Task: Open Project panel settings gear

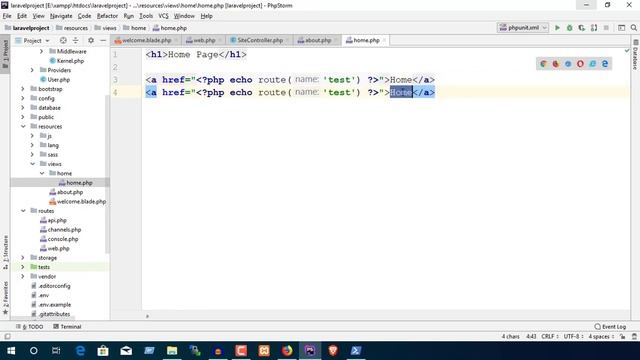Action: [x=91, y=40]
